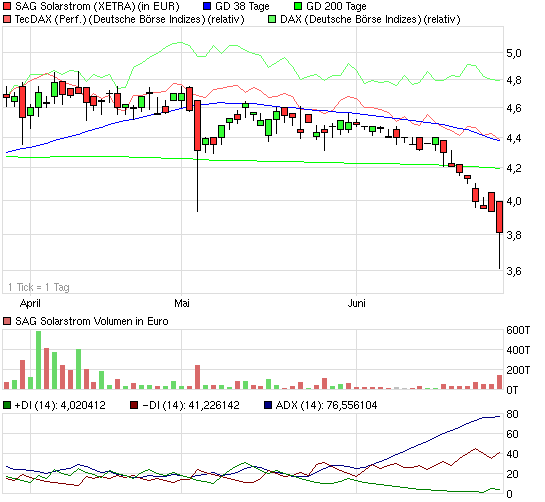Click the 5,0 price axis value
Screen dimensions: 545x502
click(514, 54)
